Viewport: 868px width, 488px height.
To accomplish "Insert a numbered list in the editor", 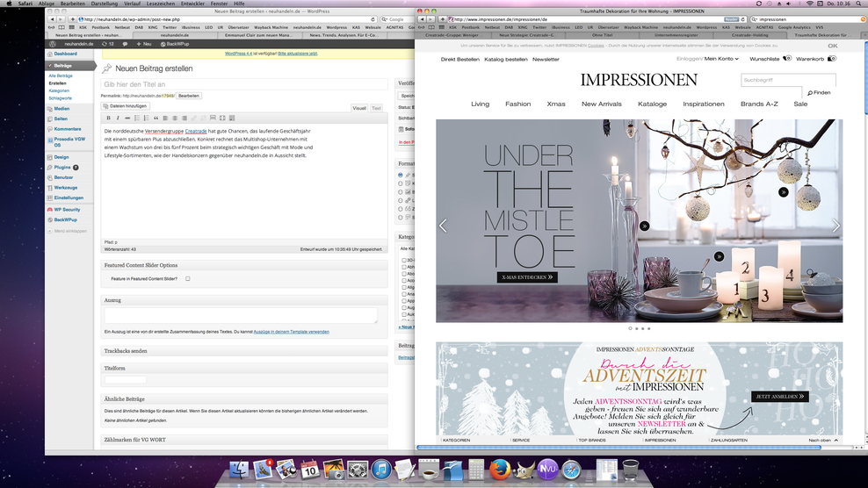I will [146, 118].
